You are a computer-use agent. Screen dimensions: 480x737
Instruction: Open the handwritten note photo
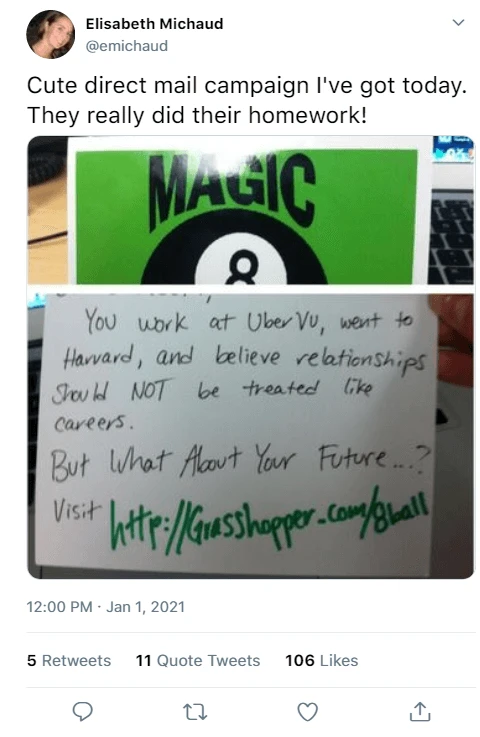pyautogui.click(x=251, y=433)
